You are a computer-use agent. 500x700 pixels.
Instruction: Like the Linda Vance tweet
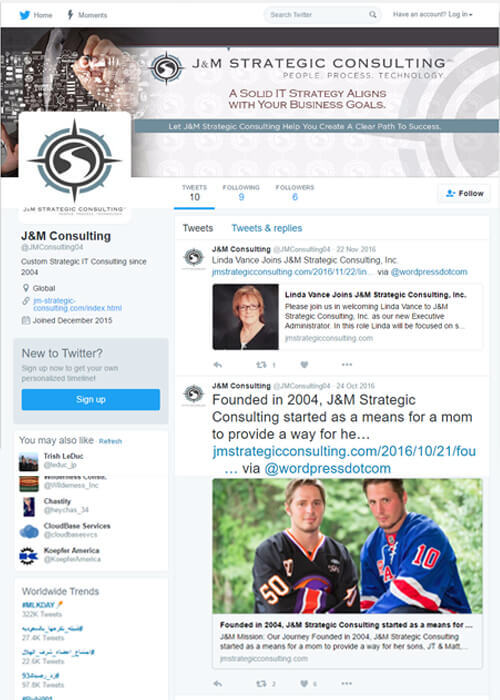pyautogui.click(x=304, y=365)
